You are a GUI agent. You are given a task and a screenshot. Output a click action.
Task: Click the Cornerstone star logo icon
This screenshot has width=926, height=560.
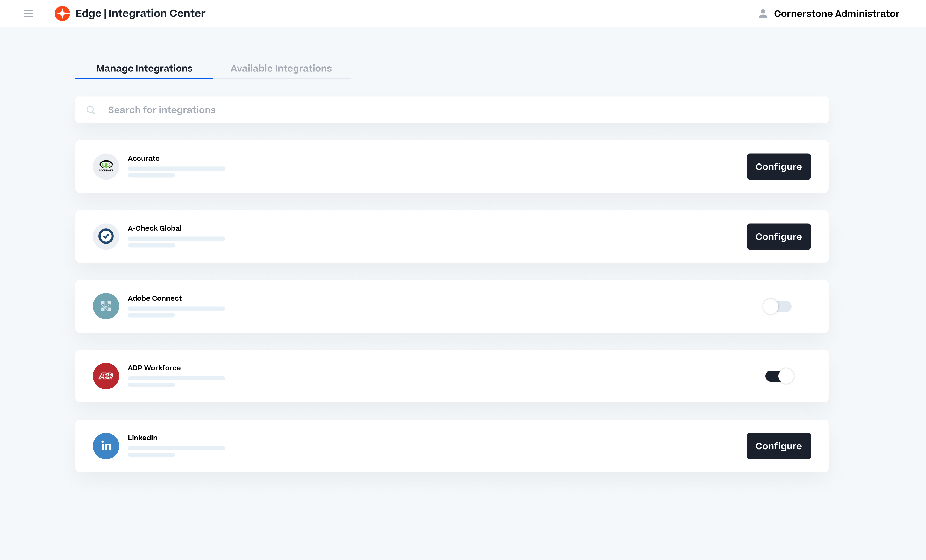pyautogui.click(x=62, y=14)
